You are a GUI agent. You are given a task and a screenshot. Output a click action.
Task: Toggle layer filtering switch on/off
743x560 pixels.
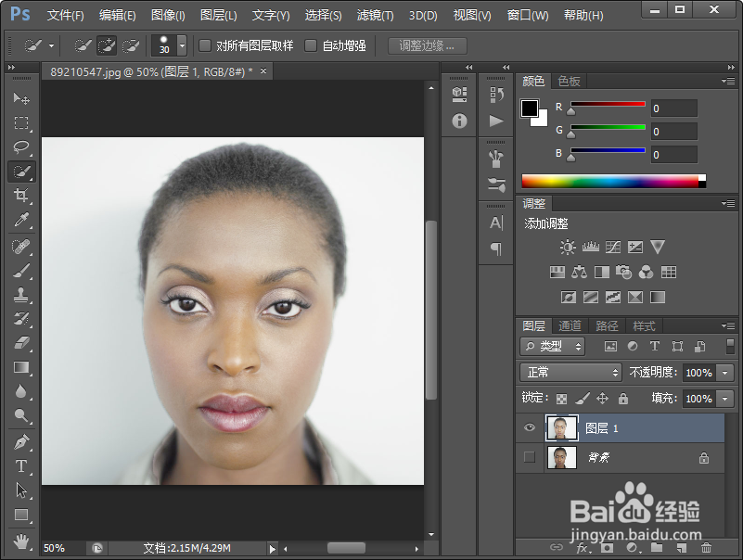730,346
